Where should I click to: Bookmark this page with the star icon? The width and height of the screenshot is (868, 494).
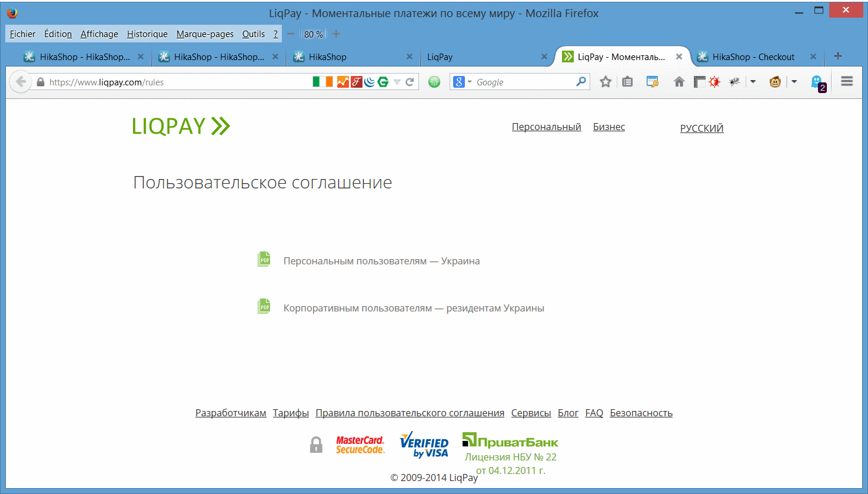(x=606, y=82)
